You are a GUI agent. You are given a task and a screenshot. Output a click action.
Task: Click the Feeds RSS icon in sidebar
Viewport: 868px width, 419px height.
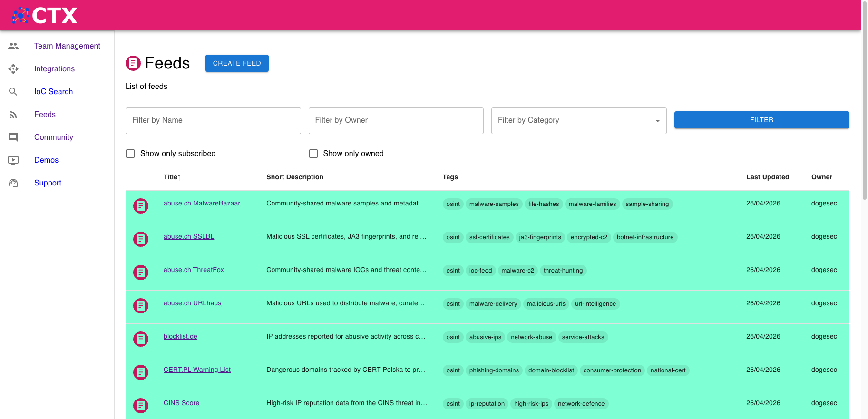[13, 115]
